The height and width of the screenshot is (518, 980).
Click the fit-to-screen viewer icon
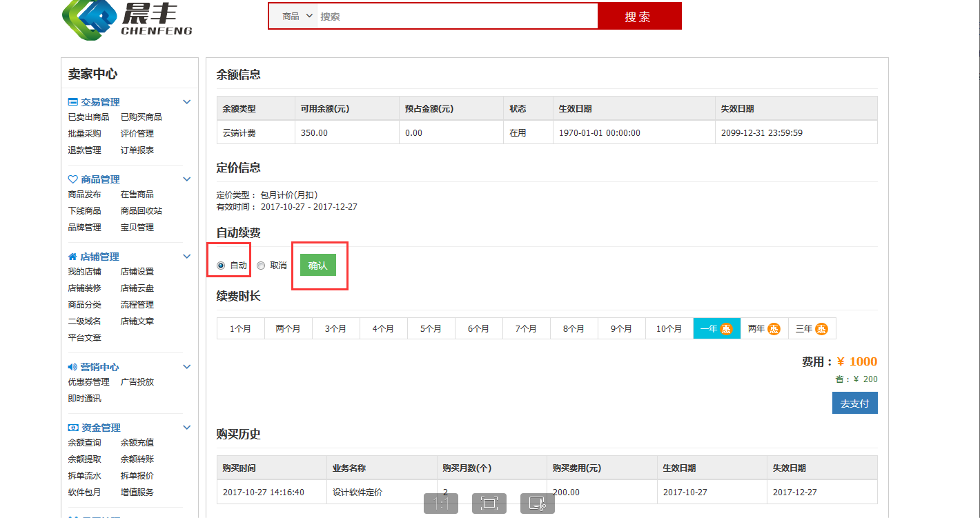489,504
